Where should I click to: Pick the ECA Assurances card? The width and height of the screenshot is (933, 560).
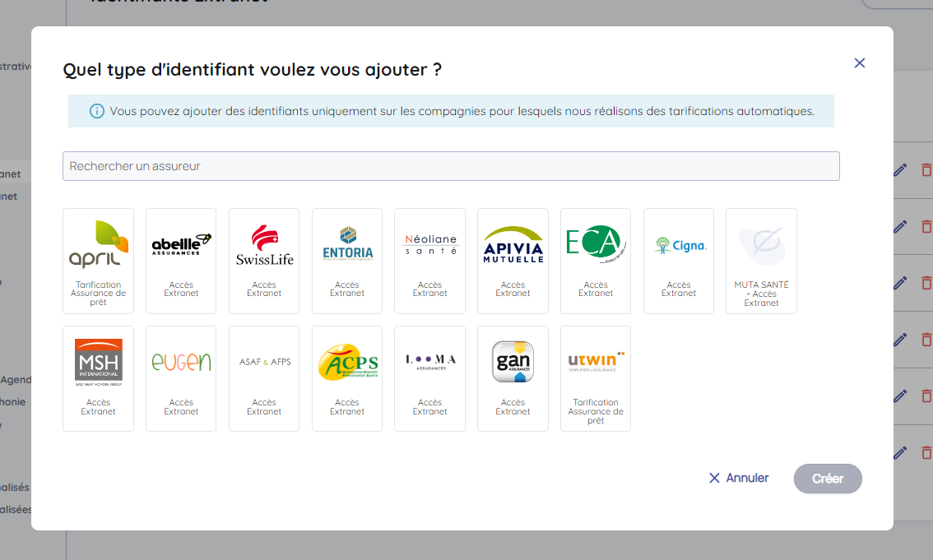pos(596,261)
